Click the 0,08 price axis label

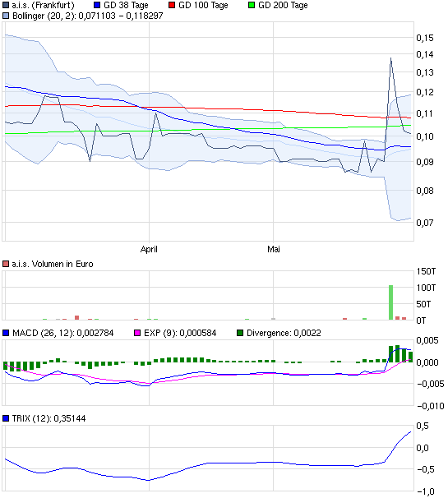click(x=425, y=191)
